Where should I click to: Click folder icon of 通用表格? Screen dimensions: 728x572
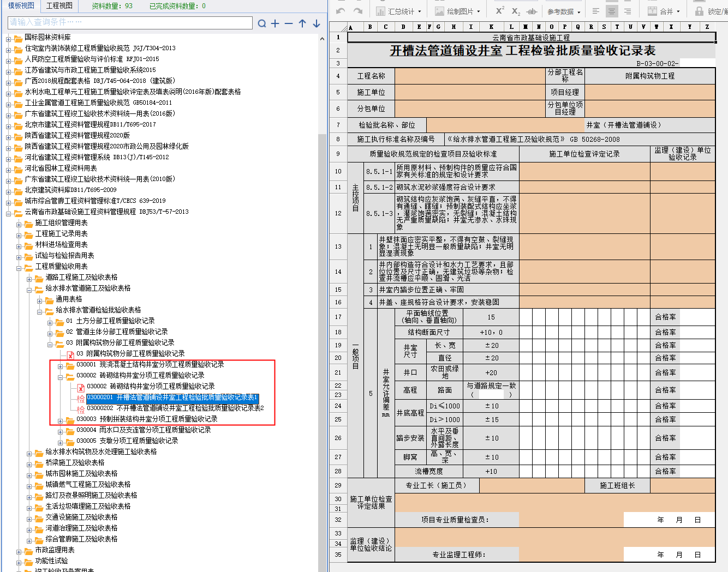pyautogui.click(x=49, y=300)
